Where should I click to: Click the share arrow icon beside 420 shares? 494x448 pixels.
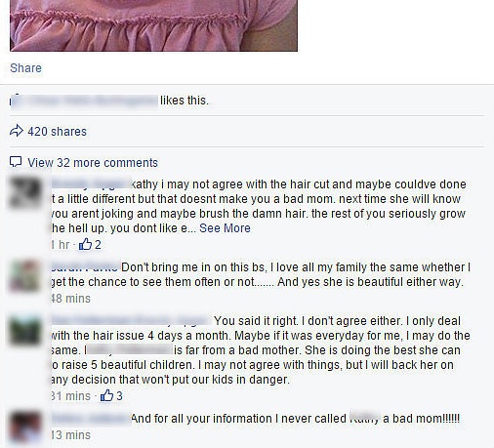point(17,131)
